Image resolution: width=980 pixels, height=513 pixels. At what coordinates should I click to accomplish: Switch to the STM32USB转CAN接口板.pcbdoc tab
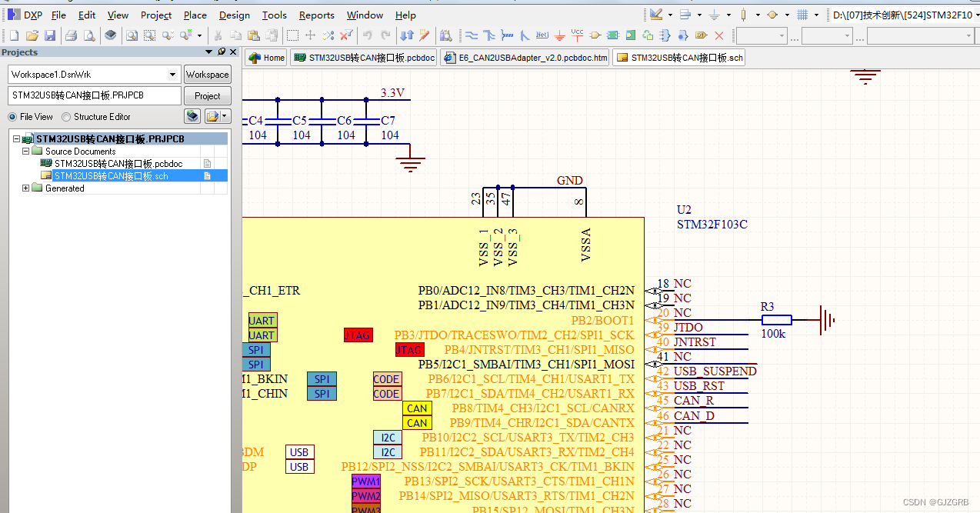click(363, 57)
